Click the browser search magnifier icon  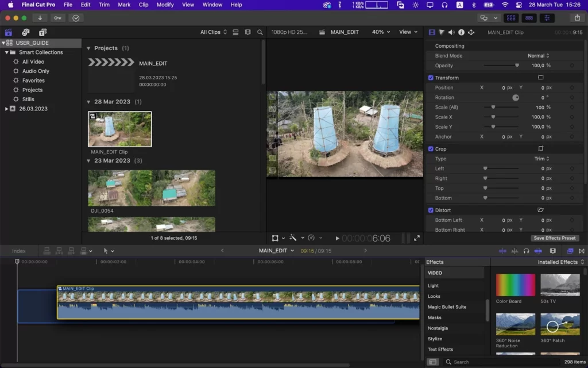click(x=260, y=32)
